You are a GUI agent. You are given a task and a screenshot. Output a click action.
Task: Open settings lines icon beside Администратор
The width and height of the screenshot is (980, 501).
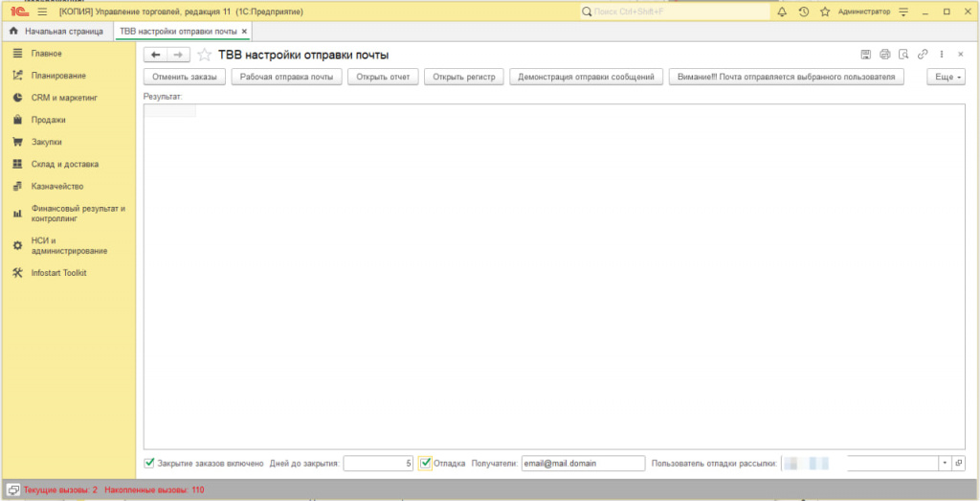click(902, 11)
